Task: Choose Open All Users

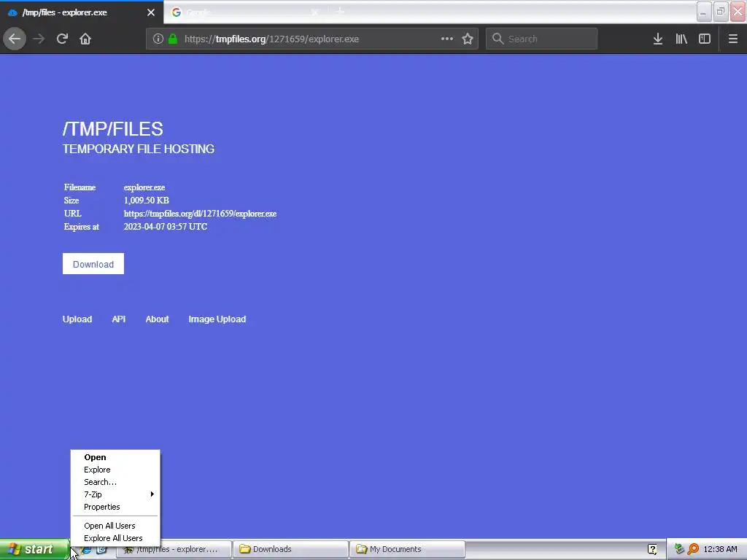Action: coord(115,526)
